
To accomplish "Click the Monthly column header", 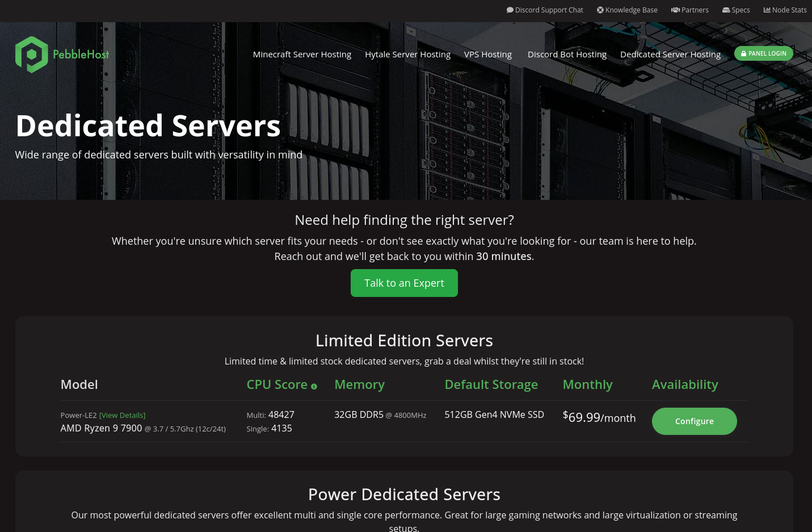I will (588, 384).
